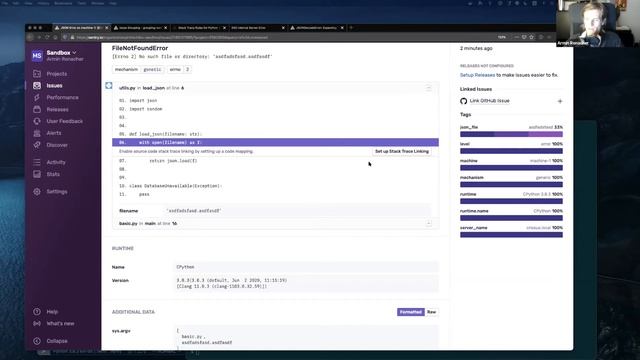Click the FileNotFoundError title
The width and height of the screenshot is (640, 360).
pyautogui.click(x=140, y=48)
